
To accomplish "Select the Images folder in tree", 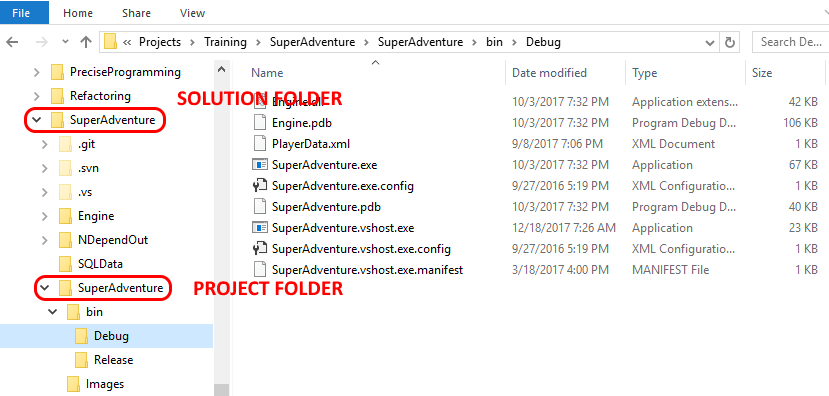I will [x=105, y=383].
